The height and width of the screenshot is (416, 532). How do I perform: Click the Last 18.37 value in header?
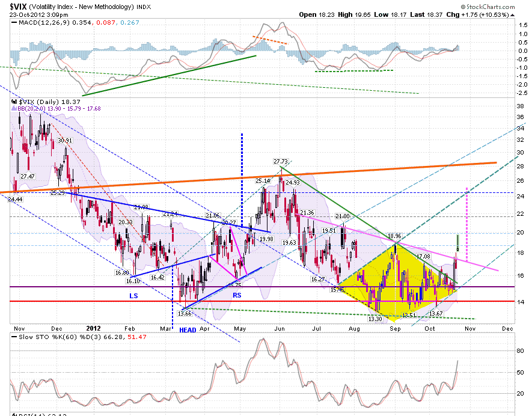tap(426, 14)
